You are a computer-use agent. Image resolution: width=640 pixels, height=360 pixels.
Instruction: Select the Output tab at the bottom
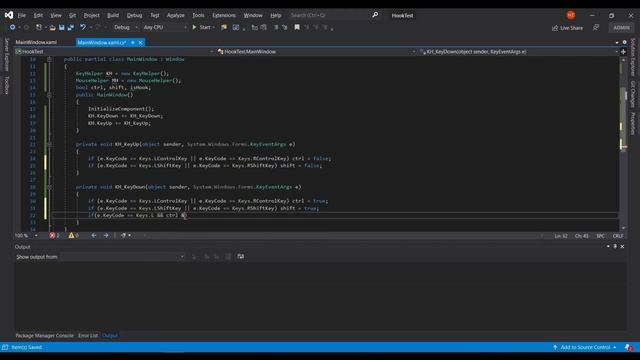tap(110, 336)
